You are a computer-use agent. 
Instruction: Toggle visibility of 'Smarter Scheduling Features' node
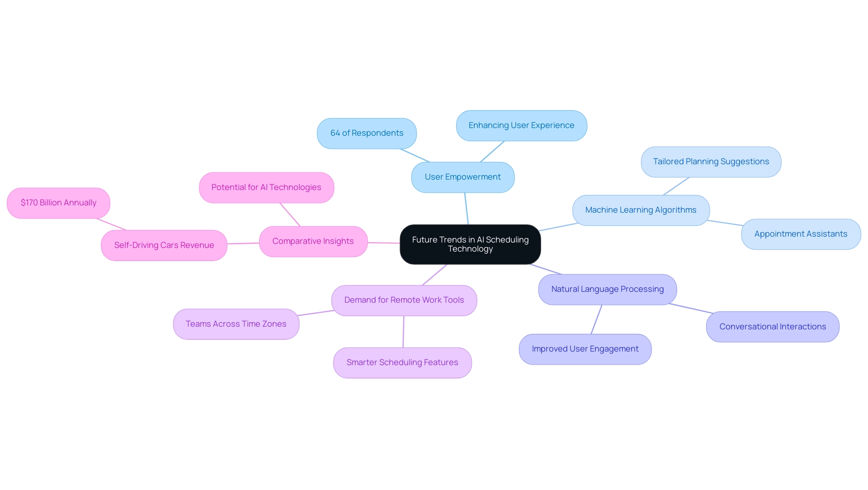(x=401, y=362)
